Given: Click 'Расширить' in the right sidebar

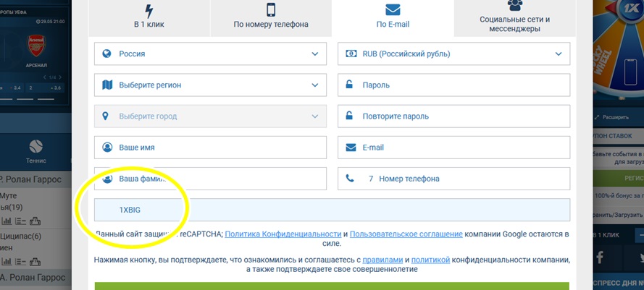Looking at the screenshot, I should click(x=616, y=117).
